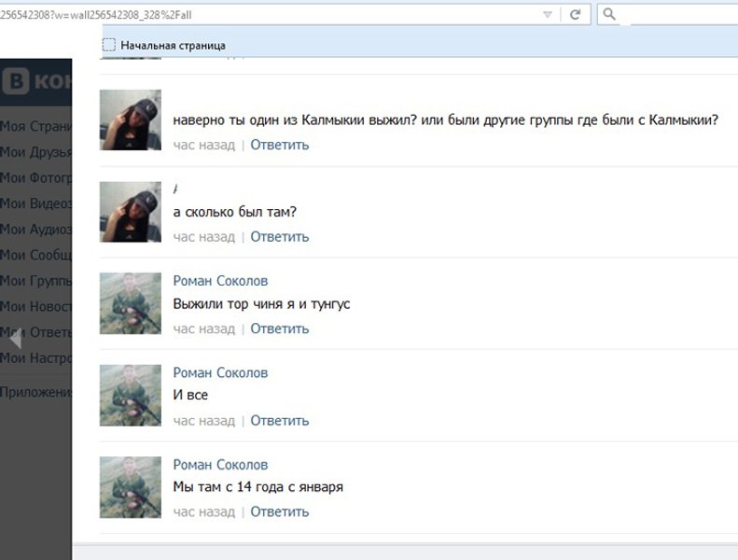
Task: Click Ответить under "Мы там с 14 года с января"
Action: [279, 511]
